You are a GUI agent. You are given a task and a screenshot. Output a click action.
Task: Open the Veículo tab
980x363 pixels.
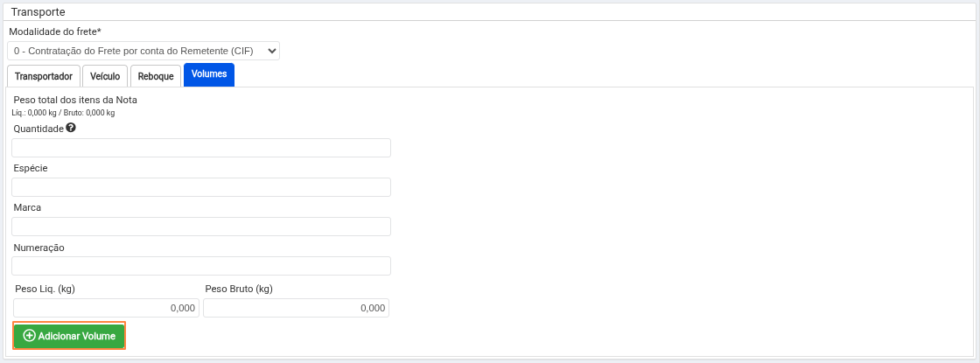[105, 76]
